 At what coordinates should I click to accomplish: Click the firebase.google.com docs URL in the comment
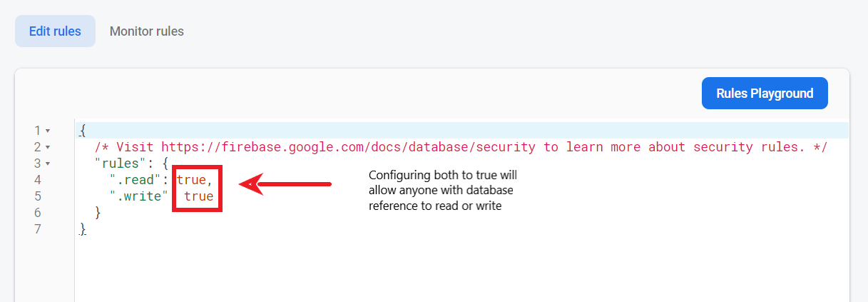pos(348,147)
